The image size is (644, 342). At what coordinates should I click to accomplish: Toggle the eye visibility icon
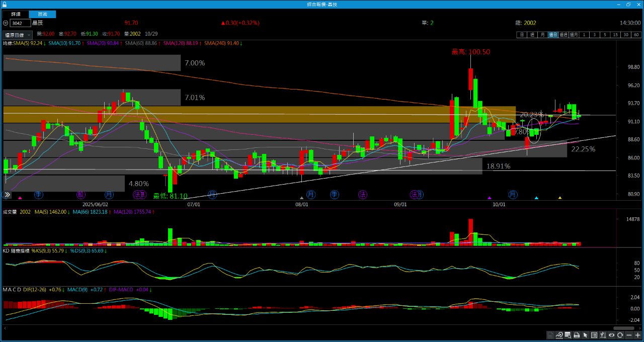612,335
